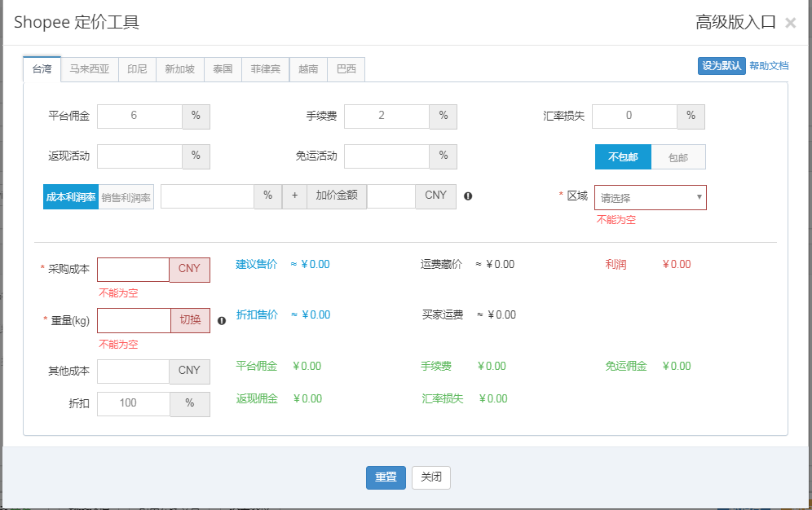
Task: Switch to the 菲律宾 tab
Action: pyautogui.click(x=265, y=69)
